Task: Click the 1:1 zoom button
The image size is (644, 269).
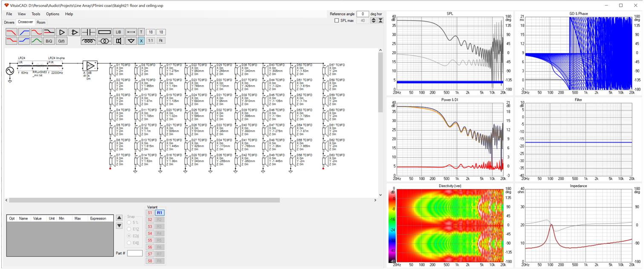Action: [150, 41]
